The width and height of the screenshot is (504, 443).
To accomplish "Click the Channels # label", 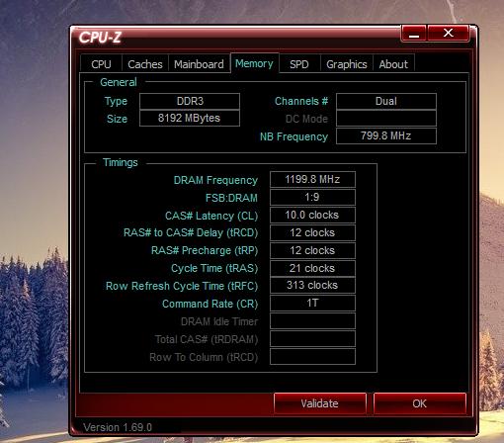I will [x=301, y=101].
